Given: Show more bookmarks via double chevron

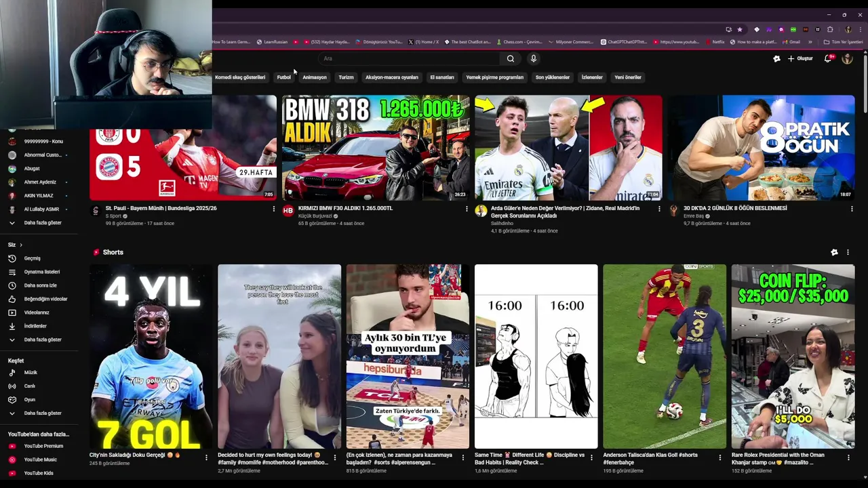Looking at the screenshot, I should (810, 42).
